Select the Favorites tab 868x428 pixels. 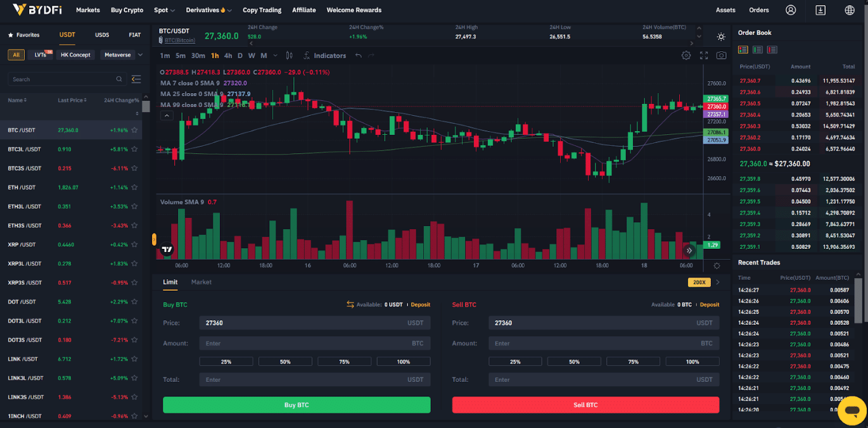(x=23, y=35)
